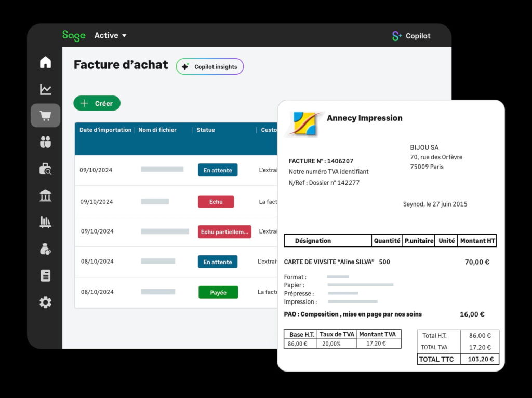Viewport: 532px width, 398px height.
Task: Click 70, rue des Orfèvre address line
Action: point(436,157)
